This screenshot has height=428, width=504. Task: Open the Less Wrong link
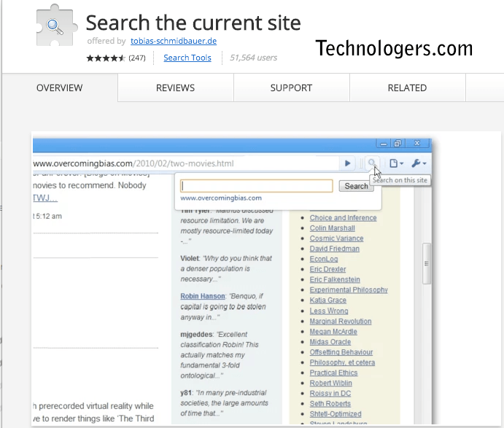click(329, 311)
